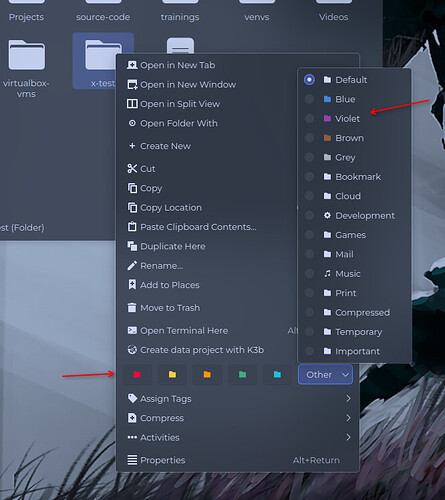Select the Blue folder color radio button
The image size is (445, 500).
tap(309, 99)
